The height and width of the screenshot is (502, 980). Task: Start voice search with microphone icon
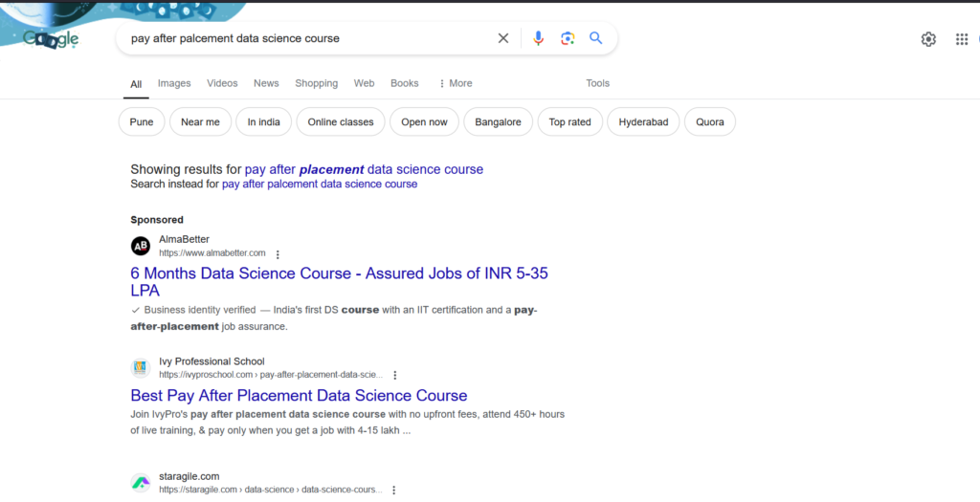point(538,38)
